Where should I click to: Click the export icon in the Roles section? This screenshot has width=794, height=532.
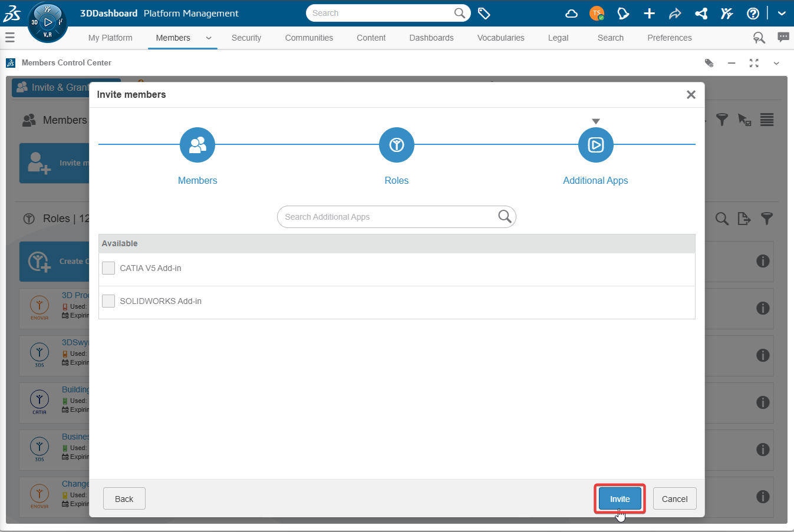744,219
